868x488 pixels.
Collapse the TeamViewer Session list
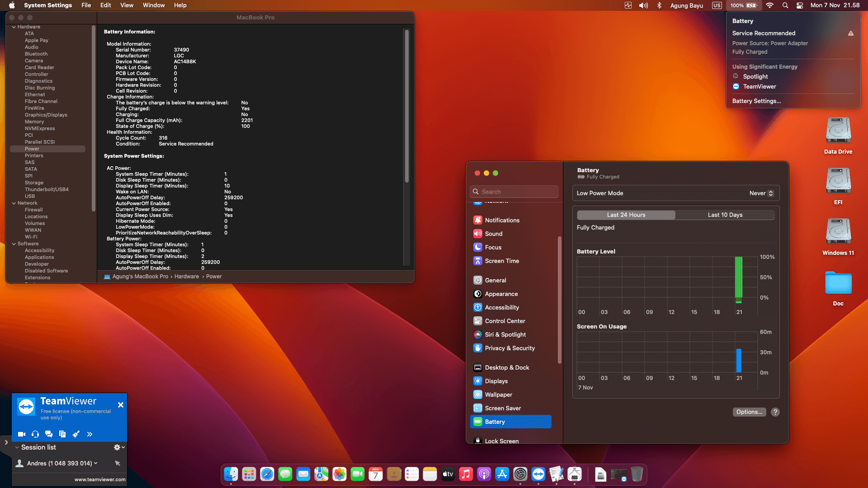click(x=17, y=447)
